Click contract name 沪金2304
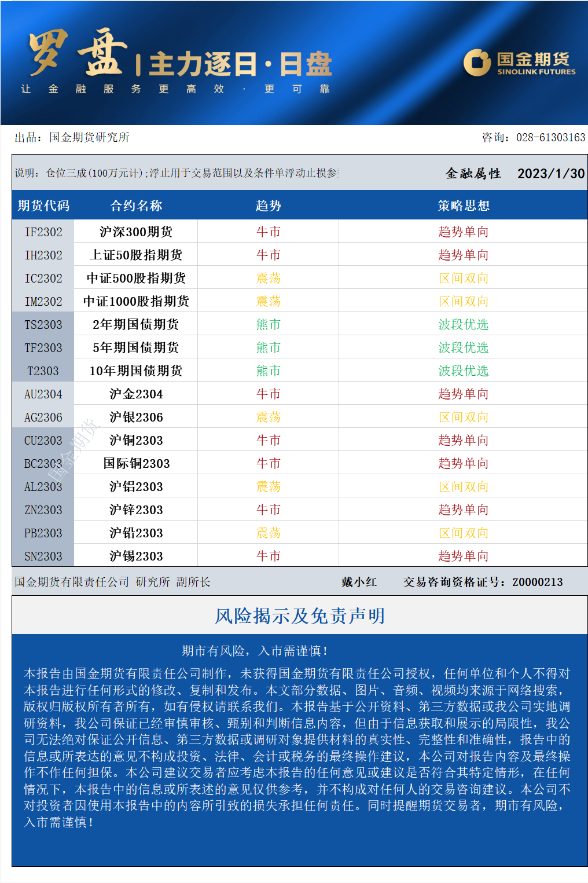This screenshot has height=883, width=588. [136, 394]
